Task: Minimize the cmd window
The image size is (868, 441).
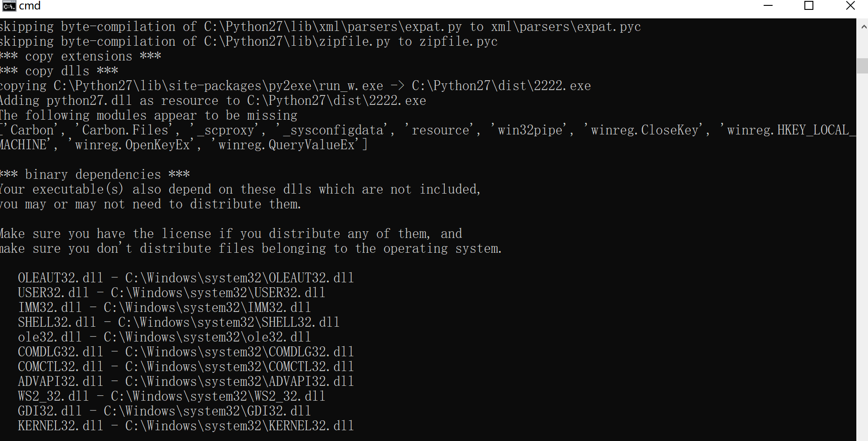Action: [768, 6]
